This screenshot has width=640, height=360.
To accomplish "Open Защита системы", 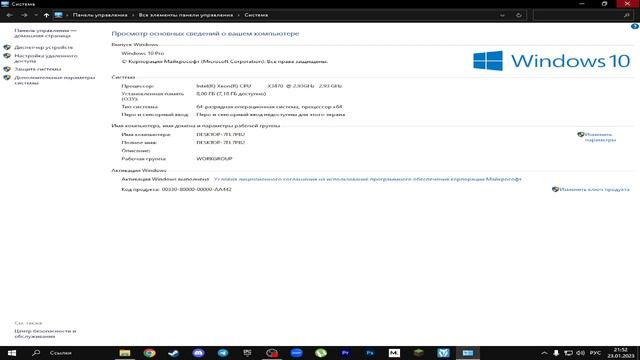I will click(x=38, y=69).
